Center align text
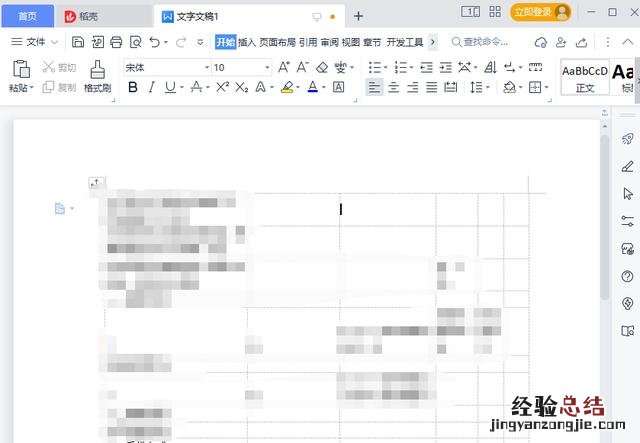 point(393,87)
